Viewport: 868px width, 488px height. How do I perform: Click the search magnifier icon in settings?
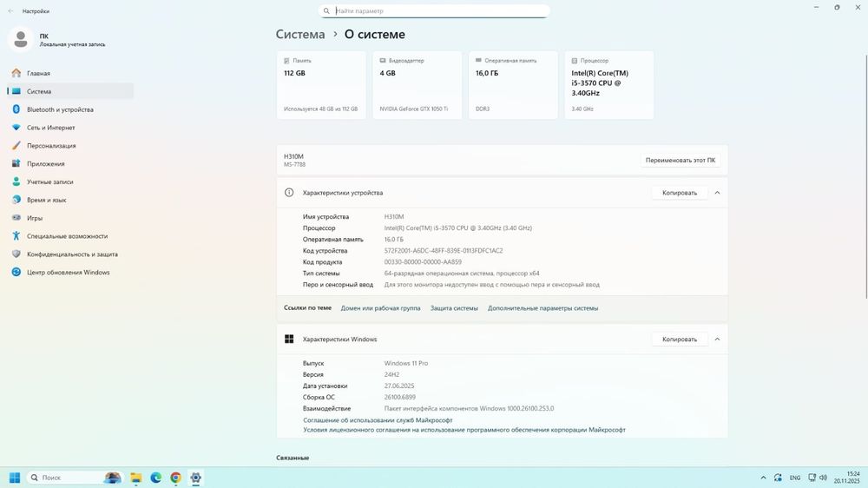[x=326, y=11]
